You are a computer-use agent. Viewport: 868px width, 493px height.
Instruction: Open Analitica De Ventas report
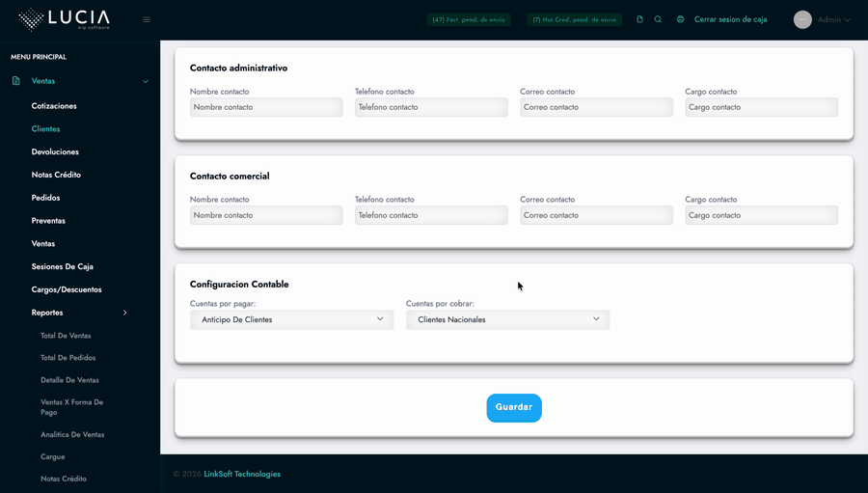(72, 435)
